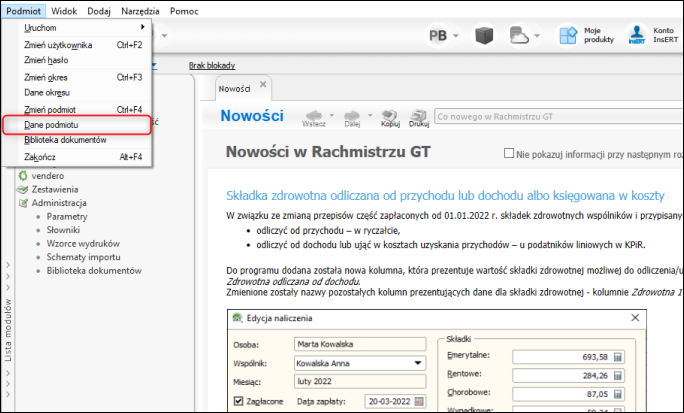
Task: Click the cloud server toolbar icon
Action: click(519, 35)
